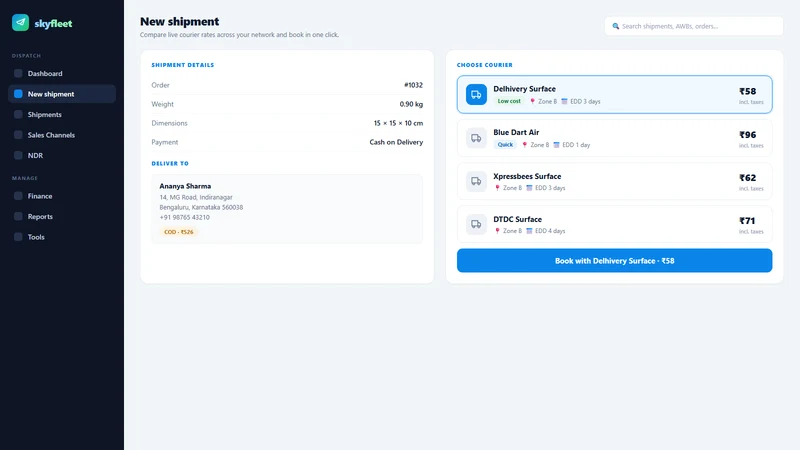Click Book with Delhivery Surface button
This screenshot has height=450, width=800.
click(614, 261)
